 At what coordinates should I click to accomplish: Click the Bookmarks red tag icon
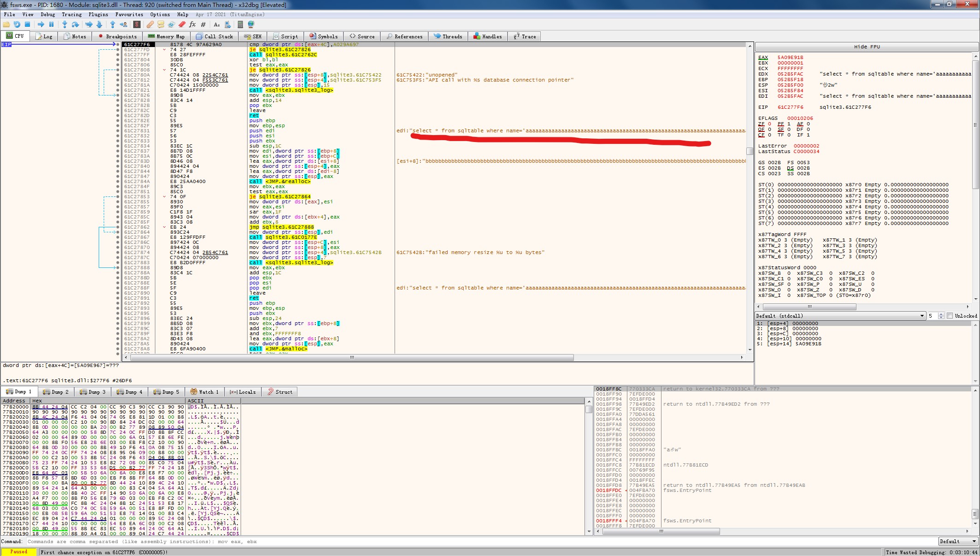pos(182,24)
